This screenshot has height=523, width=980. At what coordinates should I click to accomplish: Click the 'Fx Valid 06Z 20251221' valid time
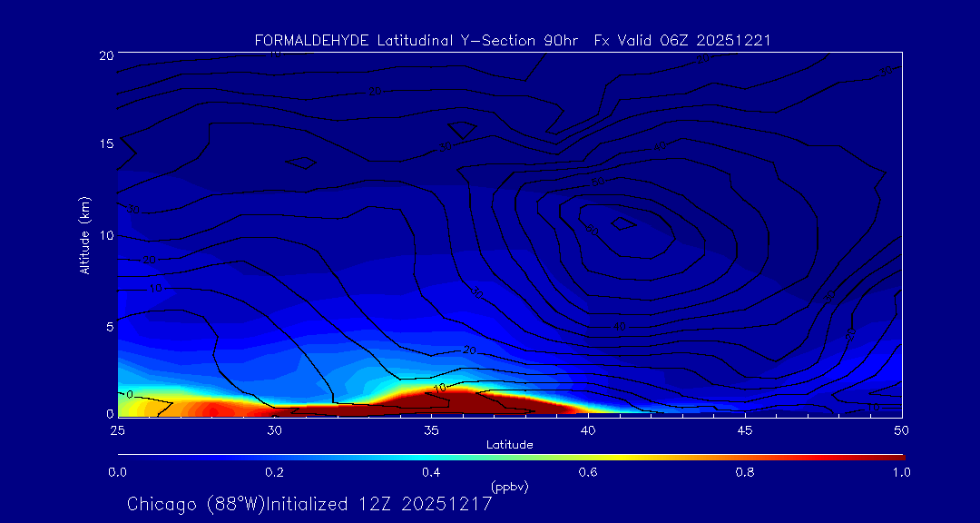pos(683,40)
